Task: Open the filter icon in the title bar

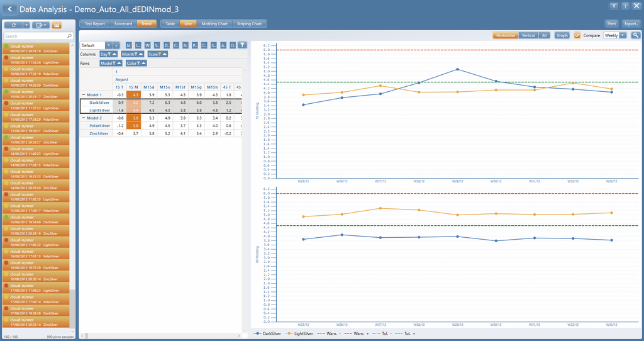Action: tap(614, 6)
